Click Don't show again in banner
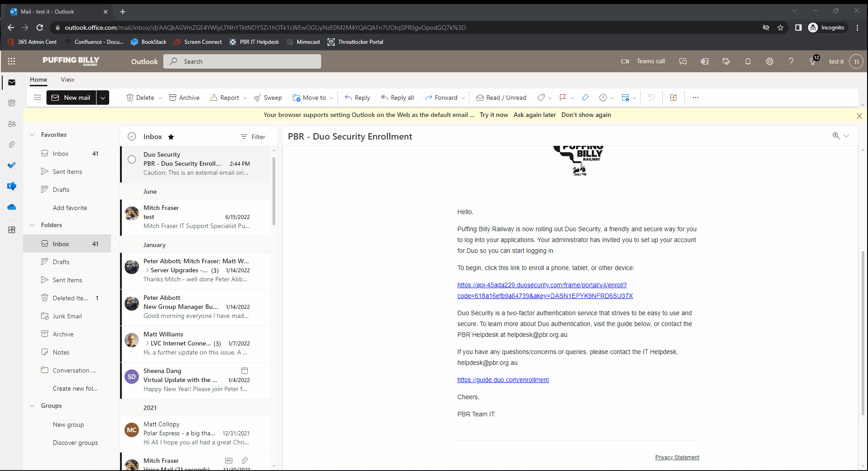The height and width of the screenshot is (471, 868). [586, 115]
